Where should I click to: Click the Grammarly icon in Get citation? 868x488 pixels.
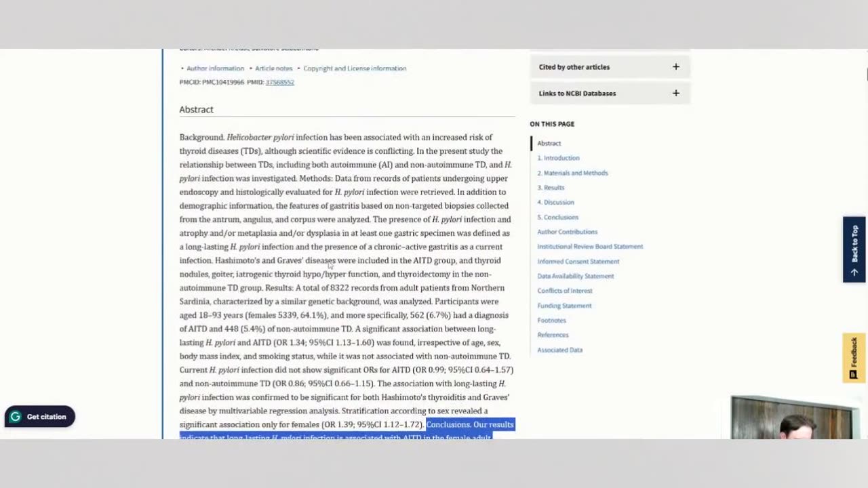tap(15, 417)
